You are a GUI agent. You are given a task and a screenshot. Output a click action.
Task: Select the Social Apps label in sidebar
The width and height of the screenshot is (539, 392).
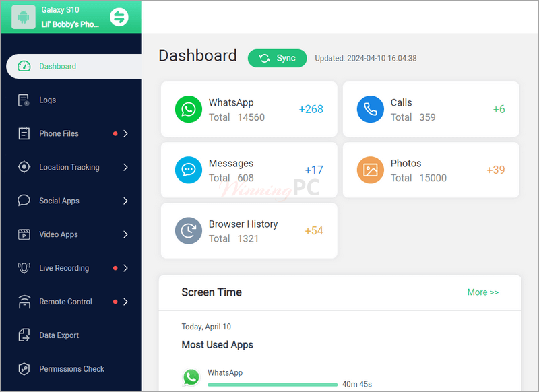tap(59, 201)
